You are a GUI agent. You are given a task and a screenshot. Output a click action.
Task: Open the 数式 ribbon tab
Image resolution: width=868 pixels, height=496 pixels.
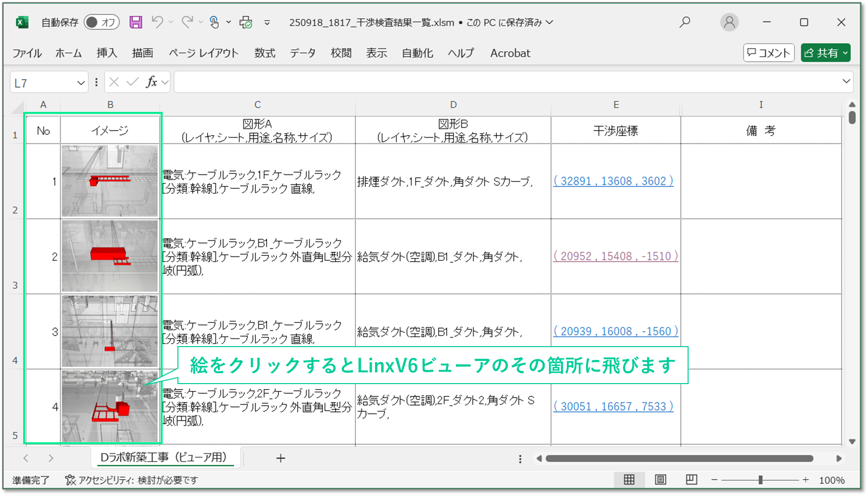265,53
